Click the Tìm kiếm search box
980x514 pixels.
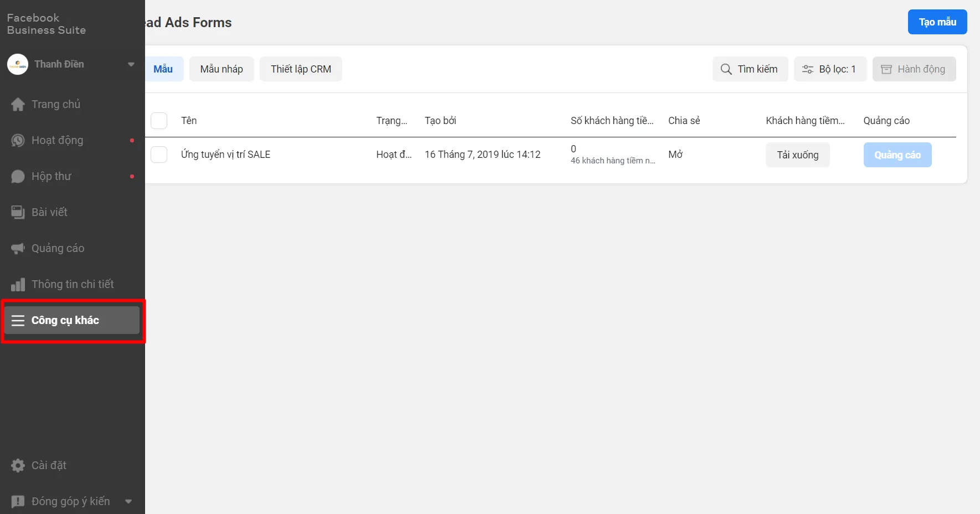coord(750,69)
